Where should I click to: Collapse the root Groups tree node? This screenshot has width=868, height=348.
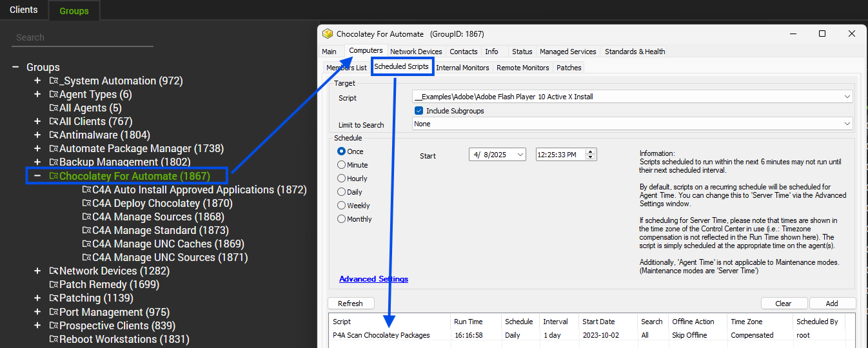[x=15, y=68]
